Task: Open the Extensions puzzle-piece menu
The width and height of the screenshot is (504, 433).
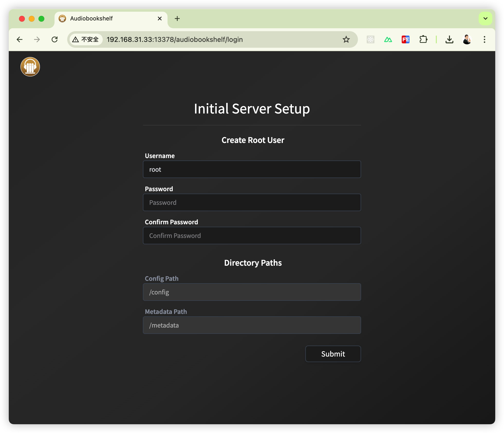Action: (423, 39)
